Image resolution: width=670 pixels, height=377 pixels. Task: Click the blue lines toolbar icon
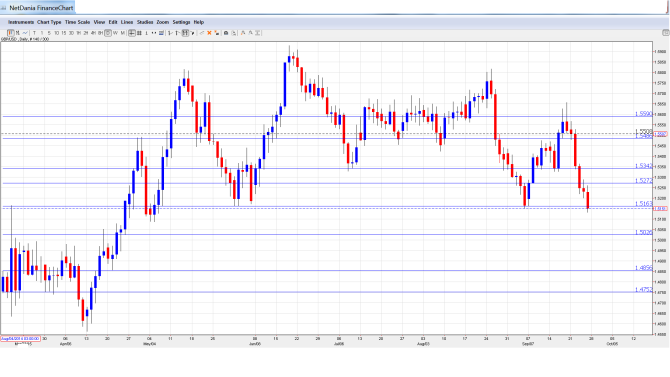[161, 33]
